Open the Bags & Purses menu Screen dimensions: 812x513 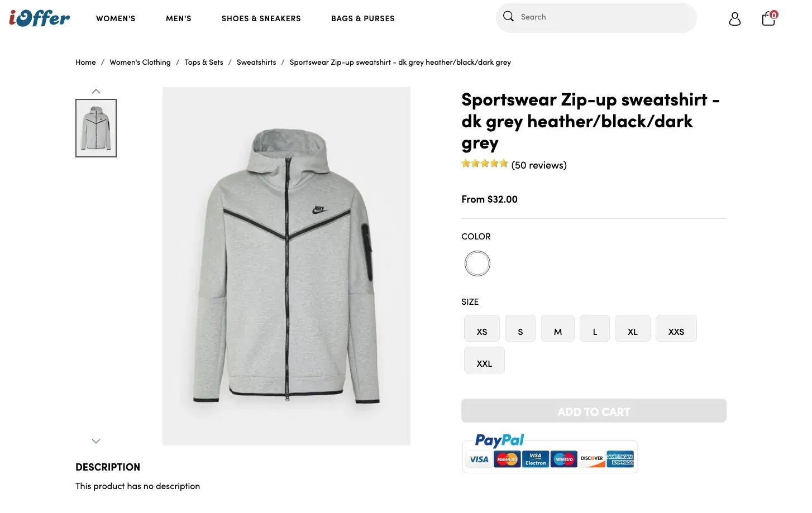coord(362,18)
